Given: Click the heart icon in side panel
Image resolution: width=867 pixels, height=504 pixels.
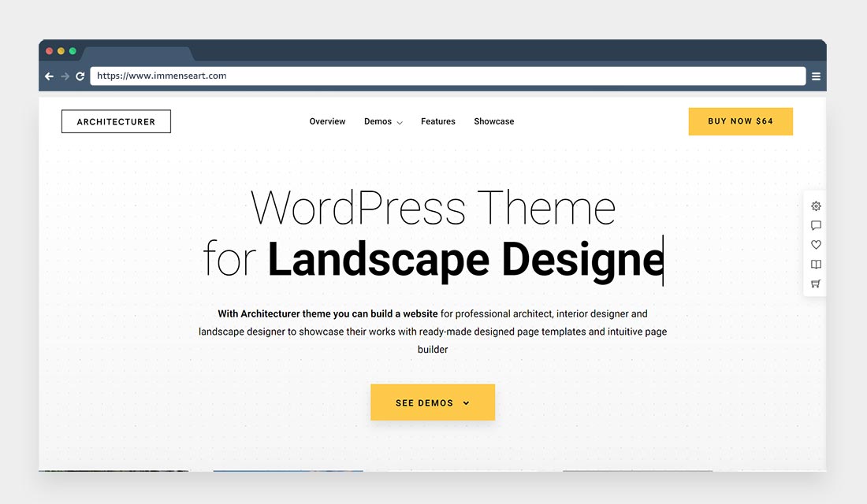Looking at the screenshot, I should (816, 245).
